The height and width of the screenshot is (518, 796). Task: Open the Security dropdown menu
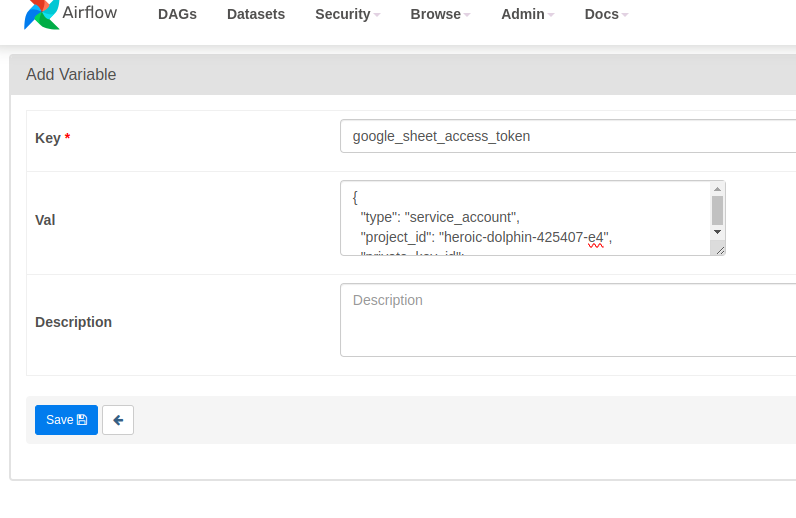348,15
